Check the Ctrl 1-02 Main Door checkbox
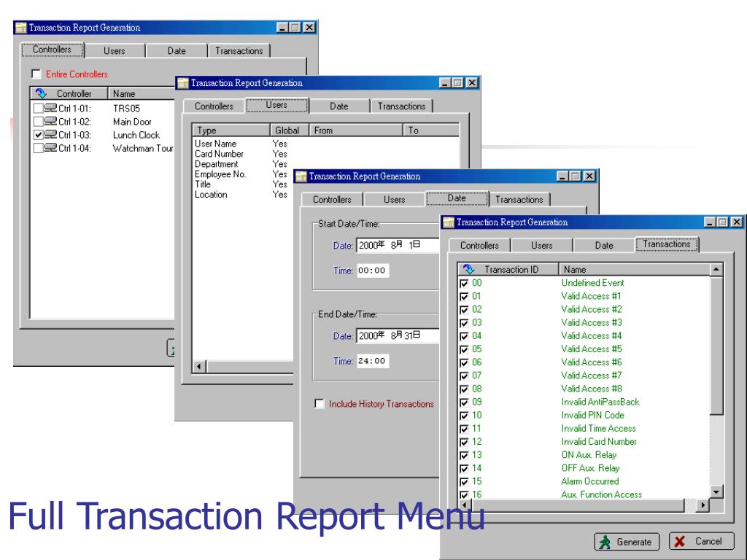Viewport: 747px width, 560px height. click(39, 122)
